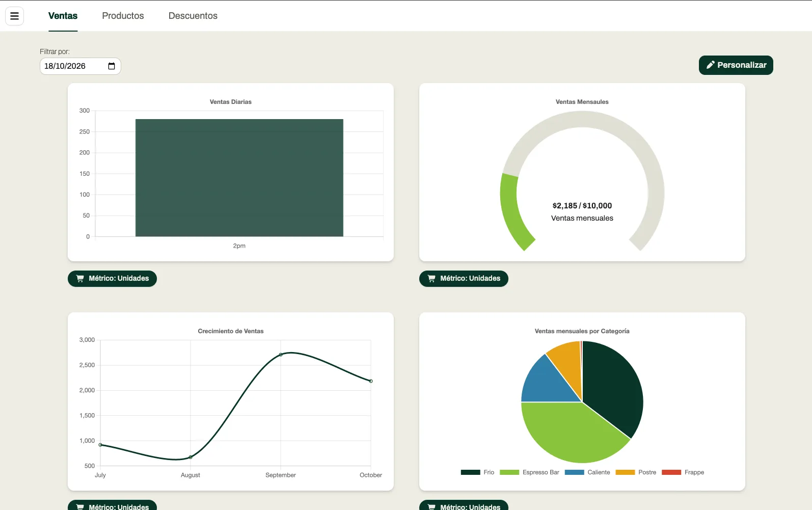Click the "Crecimiento de Ventas" chart title

231,331
